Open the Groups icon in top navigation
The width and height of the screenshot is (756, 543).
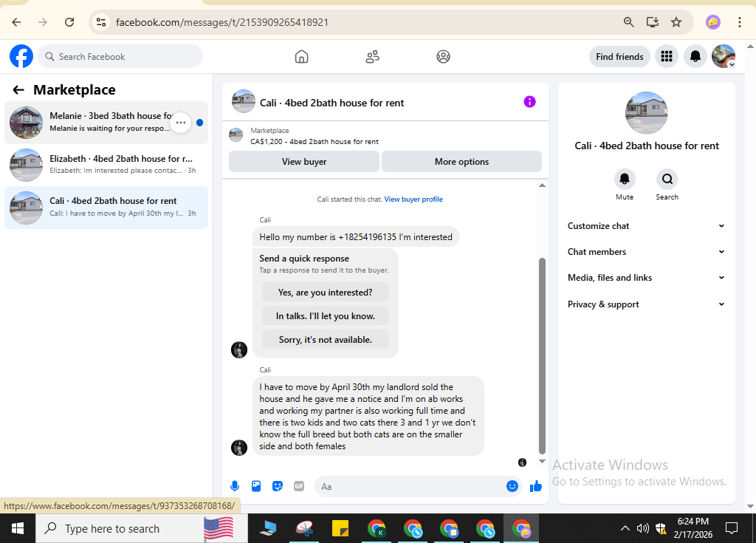tap(443, 56)
